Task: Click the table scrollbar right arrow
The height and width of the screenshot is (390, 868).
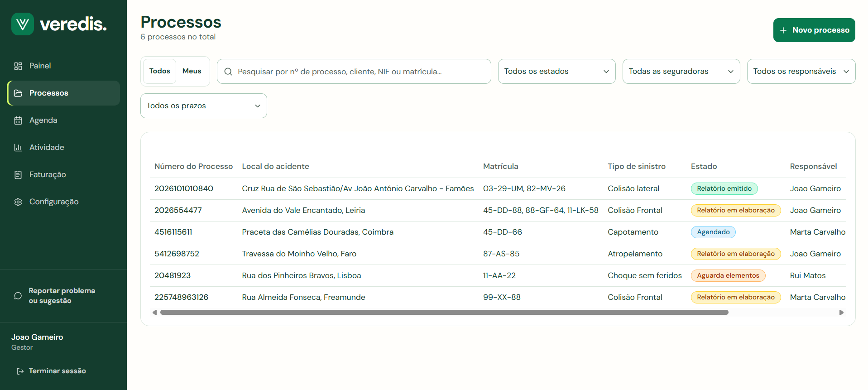Action: [x=841, y=313]
